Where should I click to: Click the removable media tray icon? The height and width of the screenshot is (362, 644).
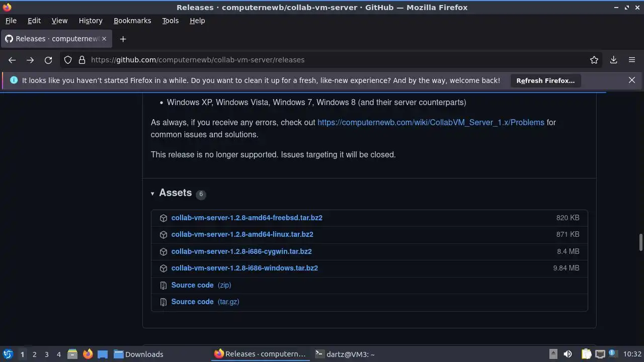(553, 354)
